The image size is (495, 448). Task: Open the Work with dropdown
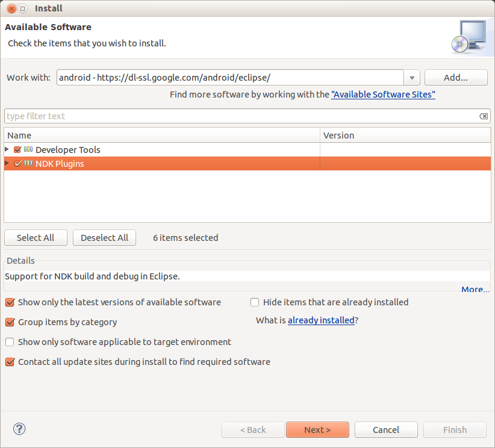[411, 77]
